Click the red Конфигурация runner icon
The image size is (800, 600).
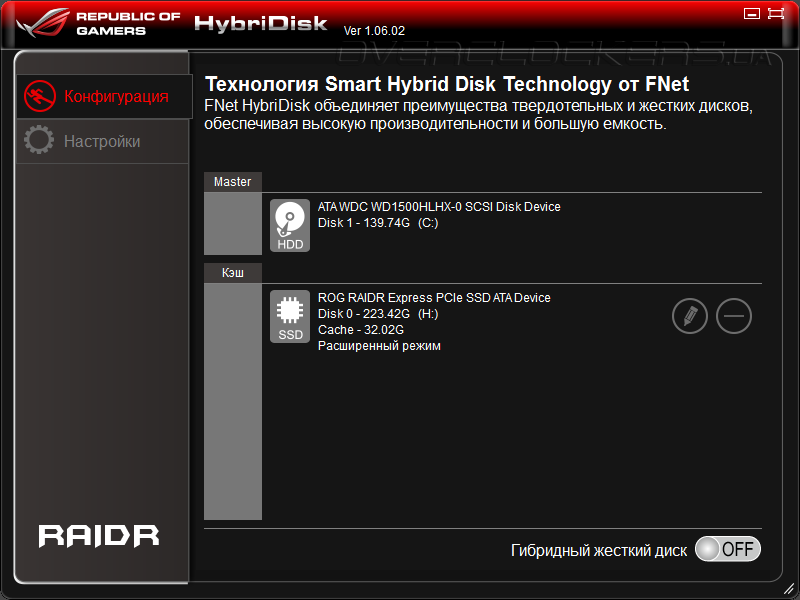point(40,96)
